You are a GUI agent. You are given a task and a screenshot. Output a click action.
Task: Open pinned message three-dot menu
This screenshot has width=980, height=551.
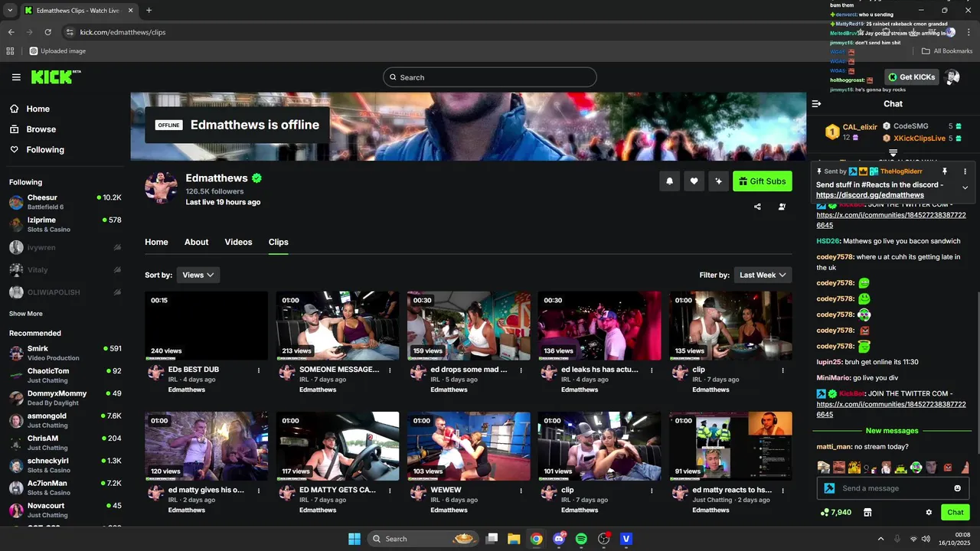[x=965, y=171]
